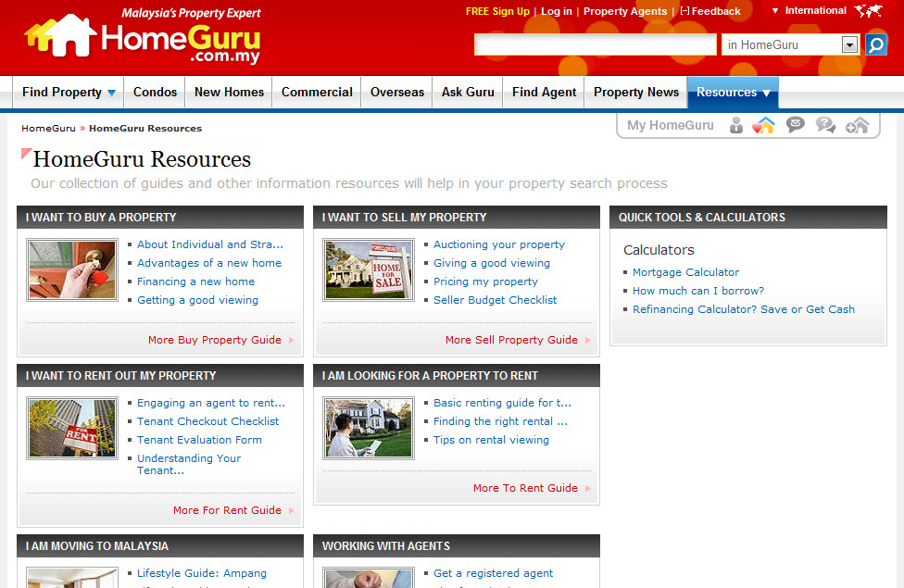This screenshot has height=588, width=904.
Task: Click the question chat bubble icon
Action: coord(825,126)
